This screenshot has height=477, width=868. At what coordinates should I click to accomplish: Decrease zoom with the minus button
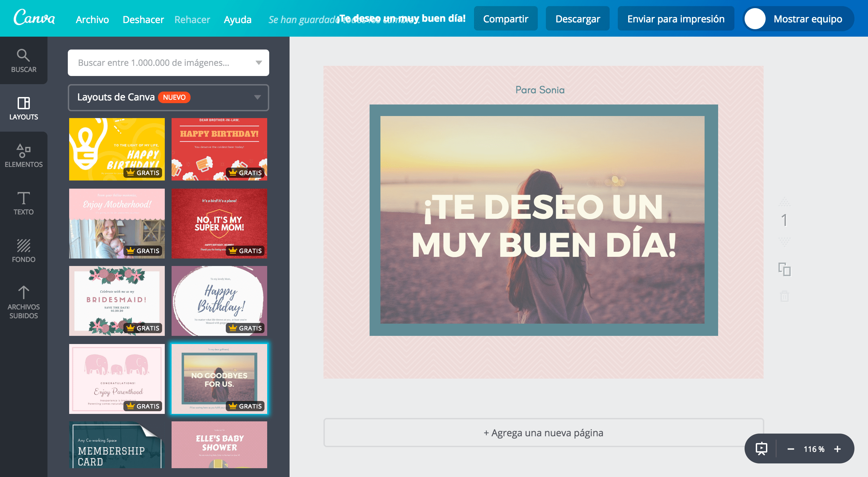click(x=791, y=449)
